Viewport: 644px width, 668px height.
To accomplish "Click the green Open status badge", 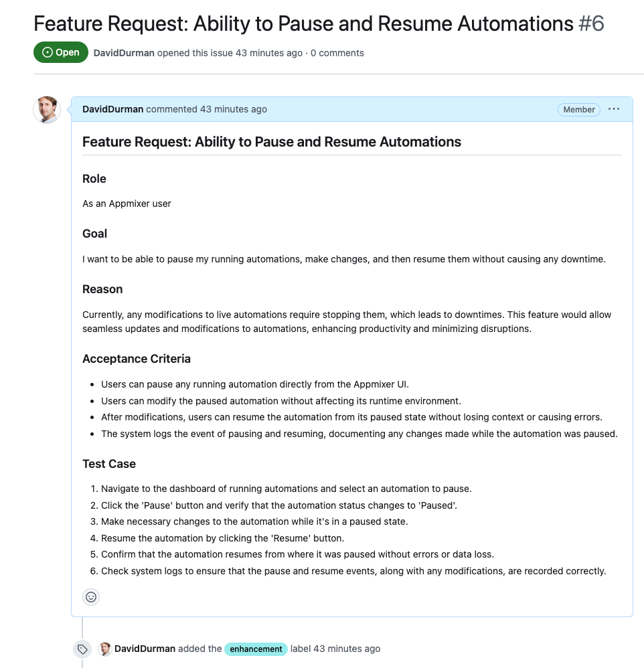I will tap(61, 53).
